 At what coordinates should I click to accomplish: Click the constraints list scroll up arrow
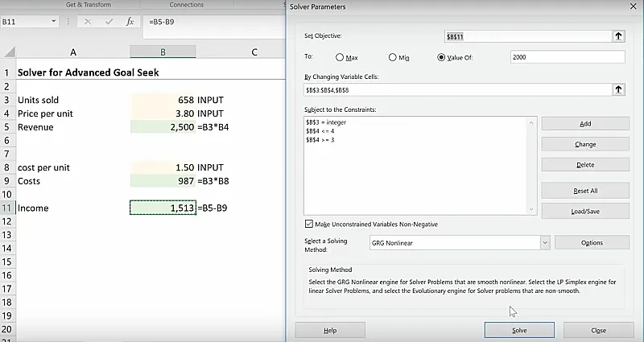(530, 122)
